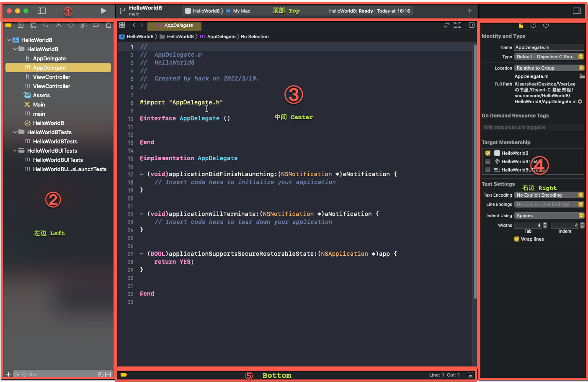Select the AppDelegate editor tab
The height and width of the screenshot is (382, 588).
point(175,25)
